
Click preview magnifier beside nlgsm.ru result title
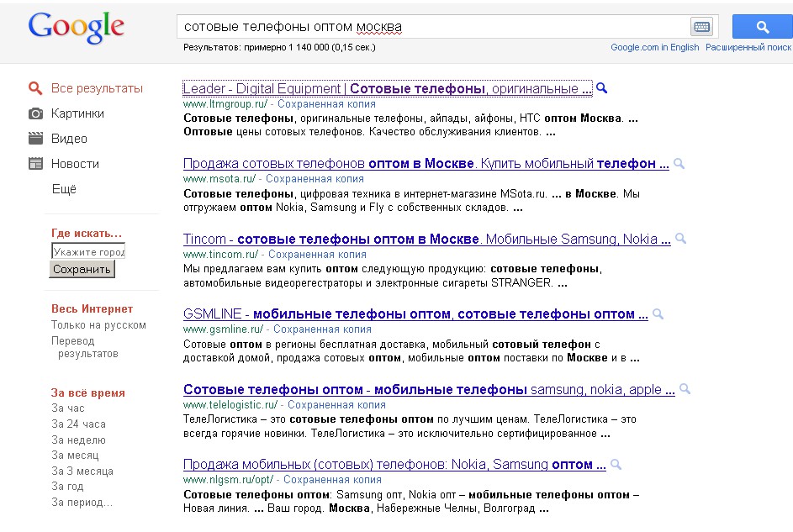click(616, 464)
